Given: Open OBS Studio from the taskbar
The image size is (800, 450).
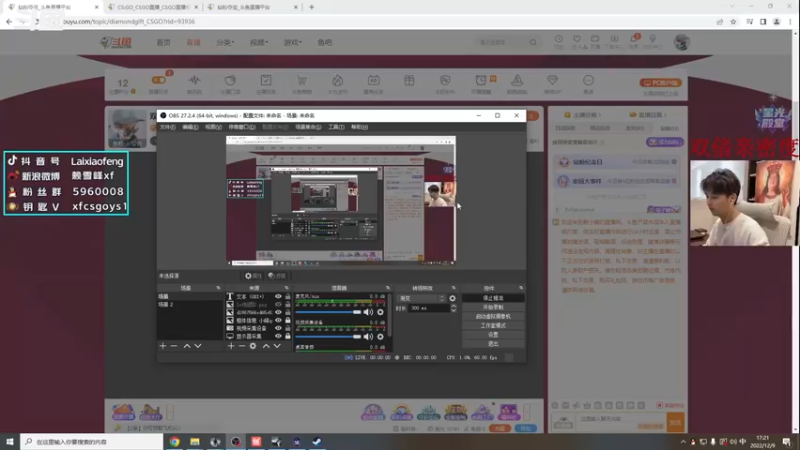Looking at the screenshot, I should click(x=236, y=442).
